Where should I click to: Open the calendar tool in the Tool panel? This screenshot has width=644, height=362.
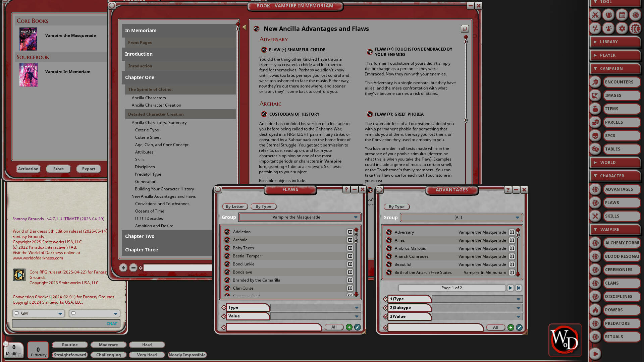(x=622, y=15)
